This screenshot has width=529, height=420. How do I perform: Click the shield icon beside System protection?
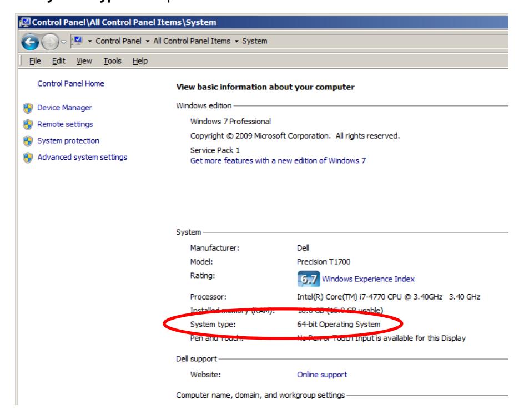pos(28,141)
